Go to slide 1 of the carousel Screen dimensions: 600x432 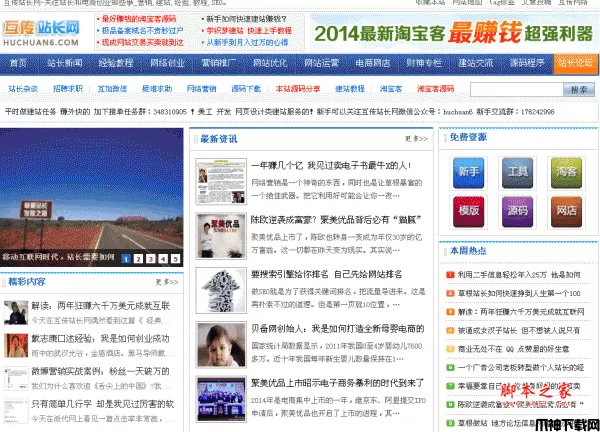pos(126,259)
